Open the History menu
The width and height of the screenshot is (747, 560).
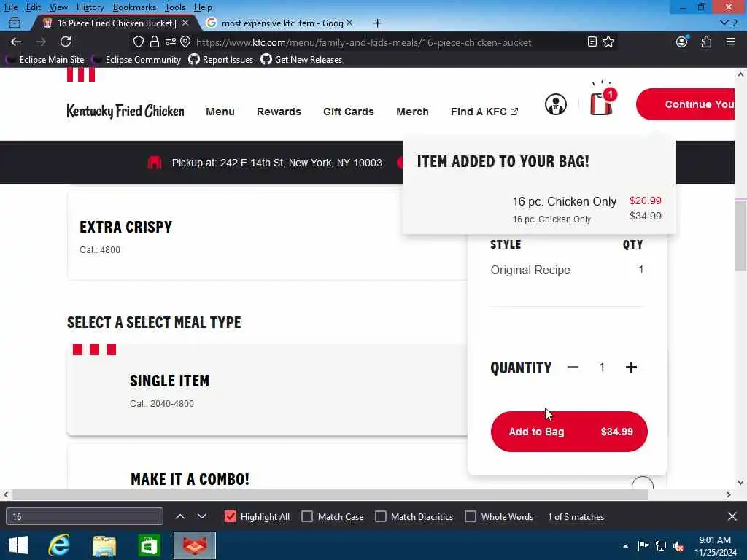pyautogui.click(x=90, y=7)
